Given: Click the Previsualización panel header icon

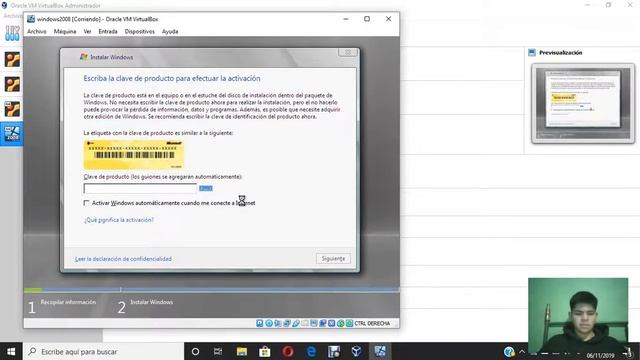Looking at the screenshot, I should 532,53.
